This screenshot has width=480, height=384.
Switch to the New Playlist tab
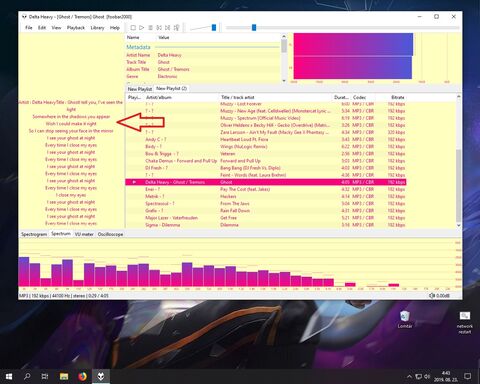tap(140, 89)
